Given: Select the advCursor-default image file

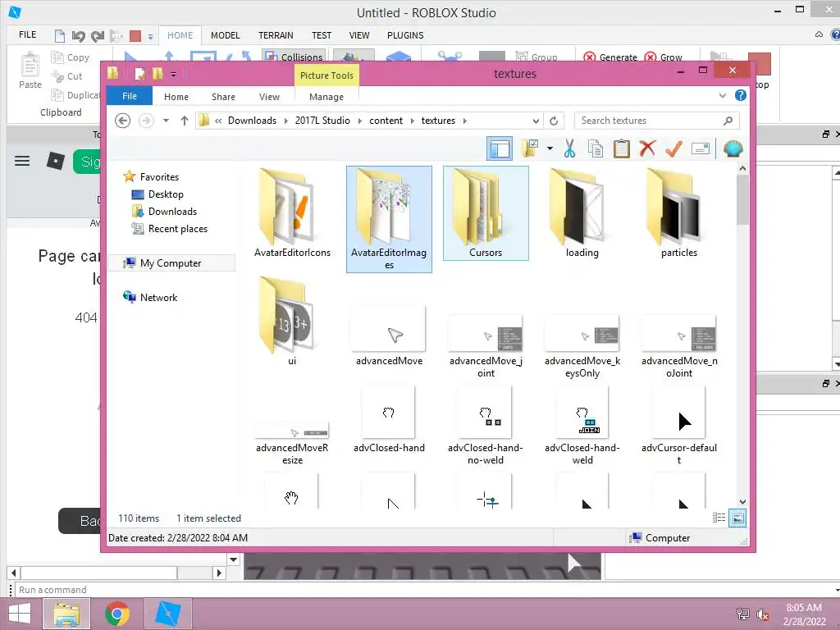Looking at the screenshot, I should point(678,424).
